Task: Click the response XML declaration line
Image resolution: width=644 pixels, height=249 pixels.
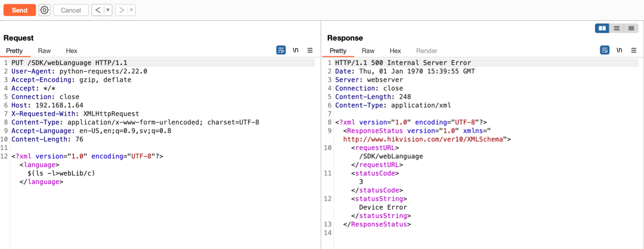Action: (x=411, y=122)
